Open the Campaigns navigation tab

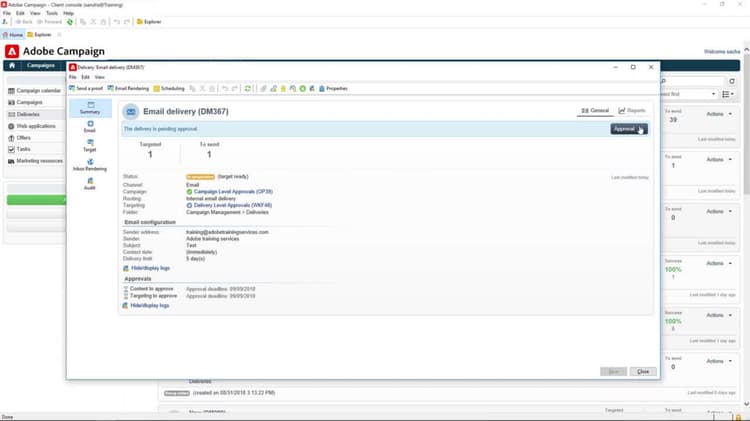pyautogui.click(x=41, y=66)
